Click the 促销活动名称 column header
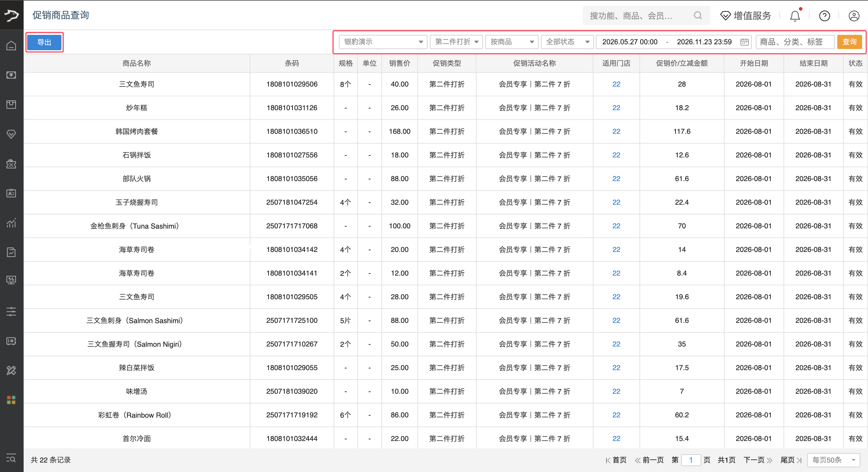 [x=534, y=64]
